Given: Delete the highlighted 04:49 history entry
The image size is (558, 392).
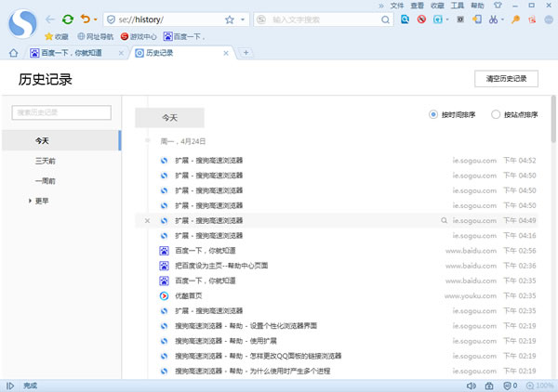Looking at the screenshot, I should pyautogui.click(x=147, y=221).
